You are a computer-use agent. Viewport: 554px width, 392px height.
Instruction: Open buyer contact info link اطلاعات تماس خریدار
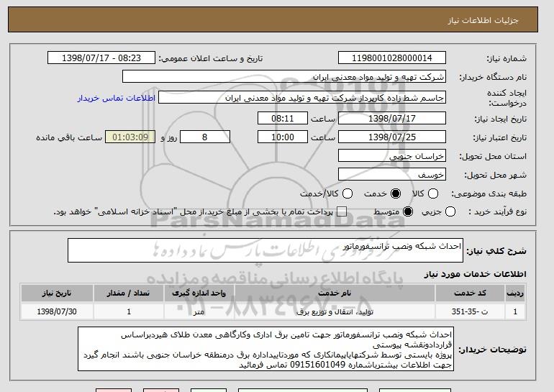point(117,98)
